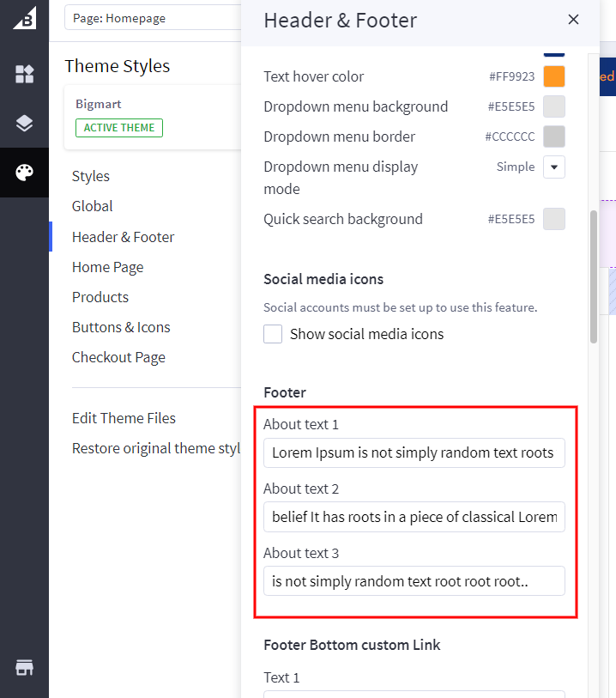Go to Global theme settings
This screenshot has width=616, height=698.
point(93,206)
